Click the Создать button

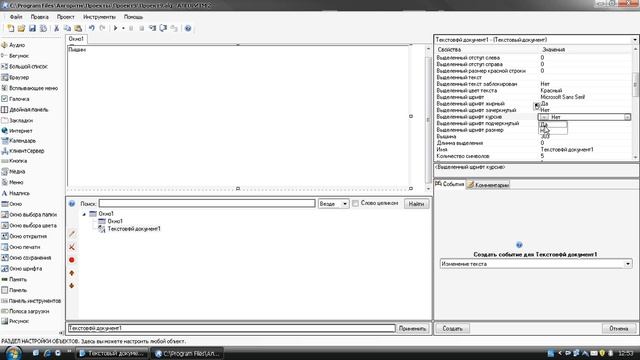tap(453, 329)
